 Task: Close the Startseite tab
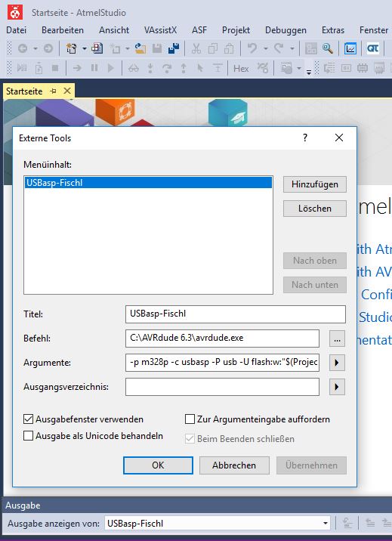[67, 91]
